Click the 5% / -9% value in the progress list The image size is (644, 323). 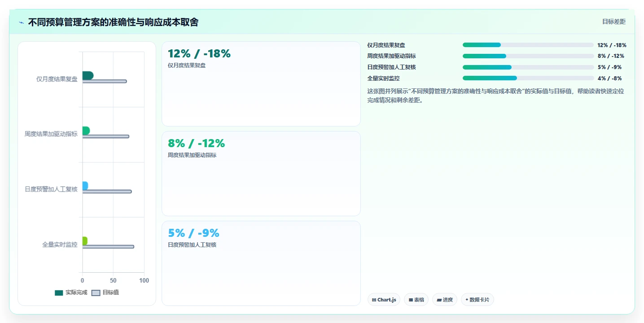point(609,67)
